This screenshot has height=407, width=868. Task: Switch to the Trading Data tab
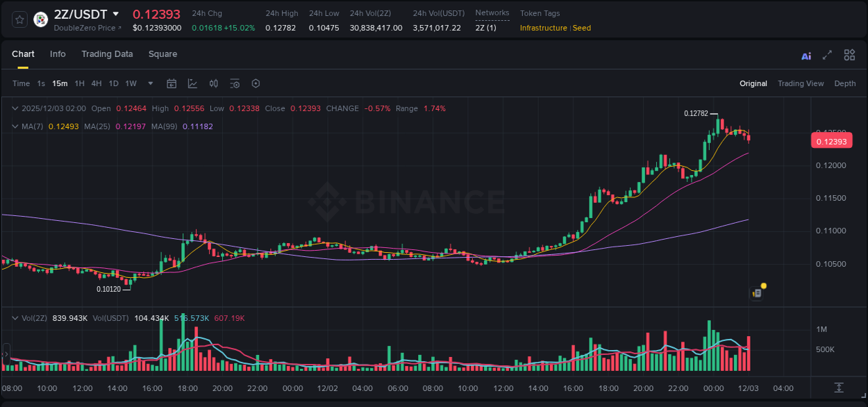click(x=107, y=54)
